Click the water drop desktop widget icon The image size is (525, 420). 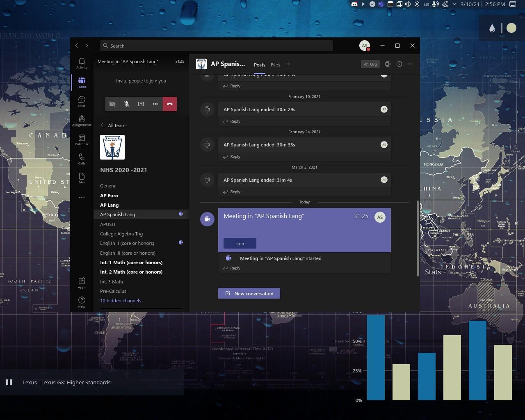click(x=492, y=28)
